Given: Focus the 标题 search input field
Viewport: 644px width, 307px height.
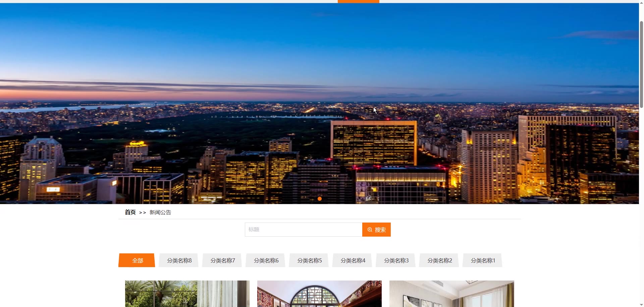Looking at the screenshot, I should click(304, 230).
